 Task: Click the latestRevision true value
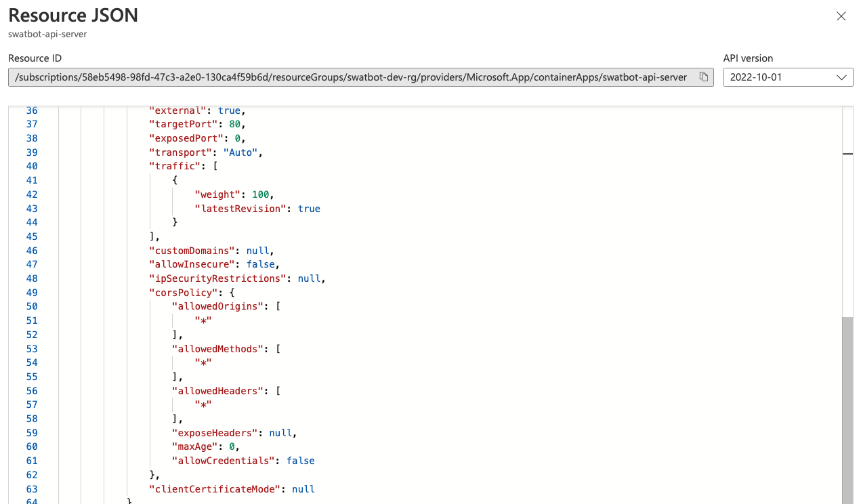[309, 208]
